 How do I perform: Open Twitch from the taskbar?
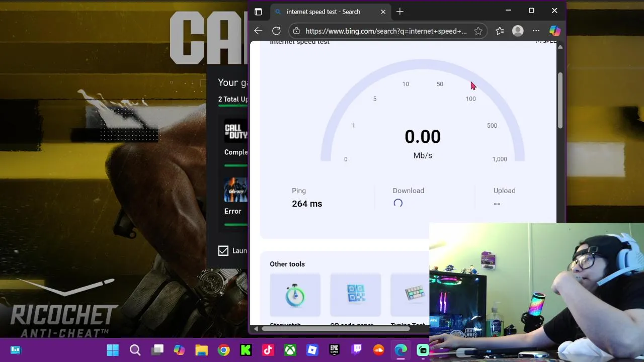[x=356, y=350]
